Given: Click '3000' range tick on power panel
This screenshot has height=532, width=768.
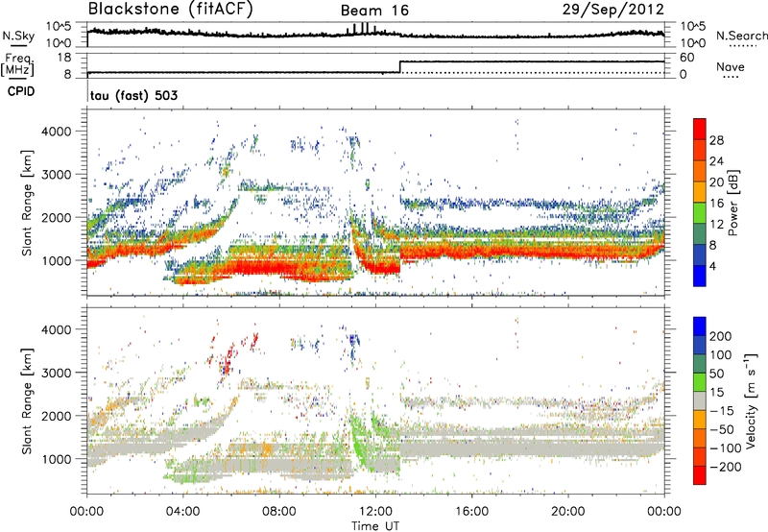Looking at the screenshot, I should point(56,175).
